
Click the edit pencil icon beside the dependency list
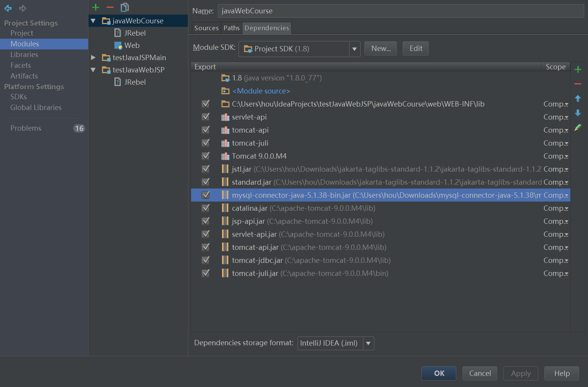578,127
